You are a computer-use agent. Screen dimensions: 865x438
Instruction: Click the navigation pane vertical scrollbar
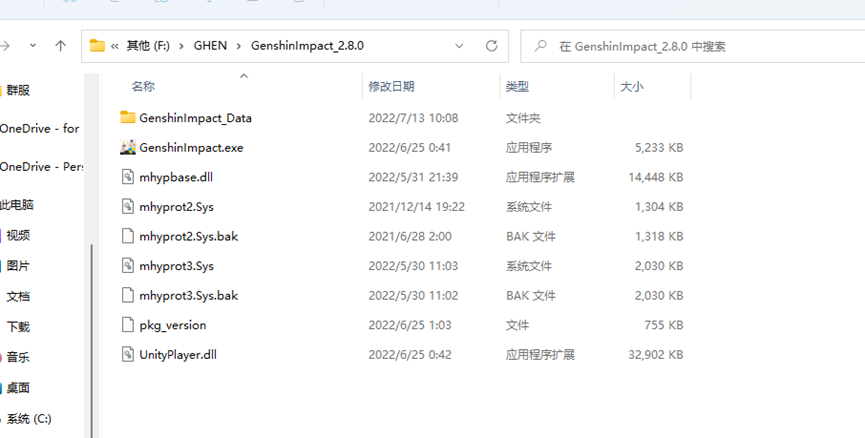pos(92,340)
